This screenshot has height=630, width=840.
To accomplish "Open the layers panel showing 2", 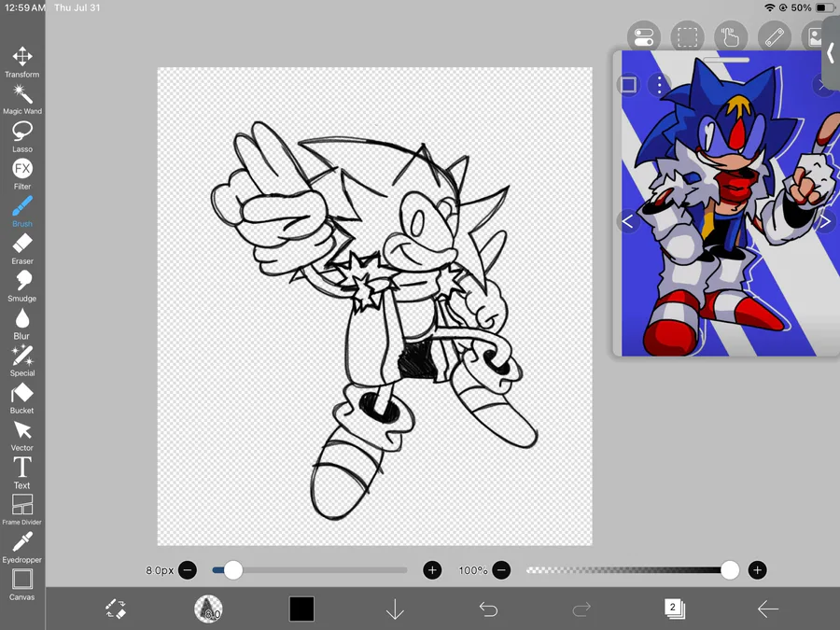I will pos(675,609).
